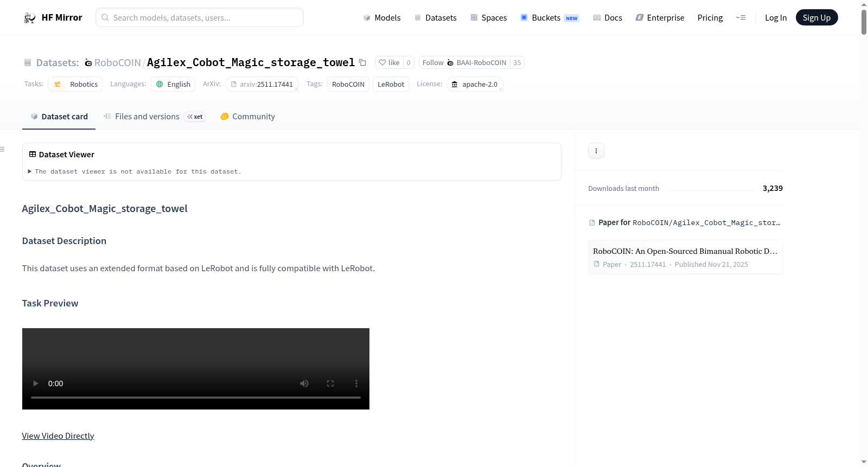The image size is (868, 467).
Task: Open the apache-2.0 license tag
Action: point(475,84)
